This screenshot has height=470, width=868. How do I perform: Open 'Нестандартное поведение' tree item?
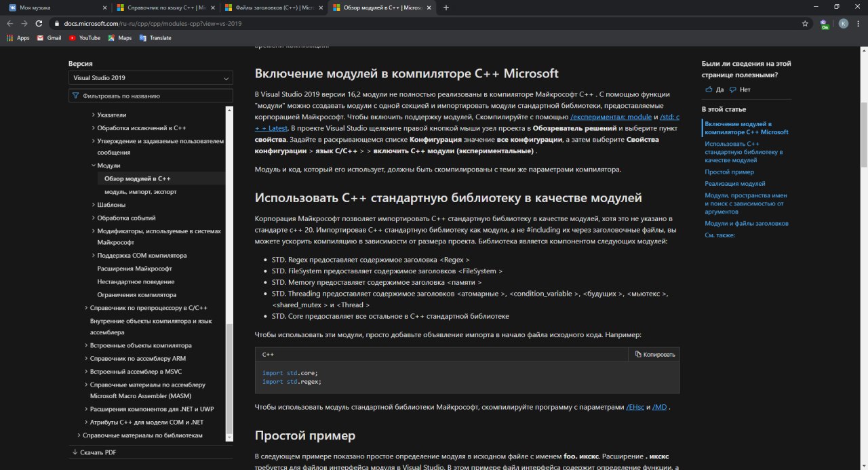(136, 281)
